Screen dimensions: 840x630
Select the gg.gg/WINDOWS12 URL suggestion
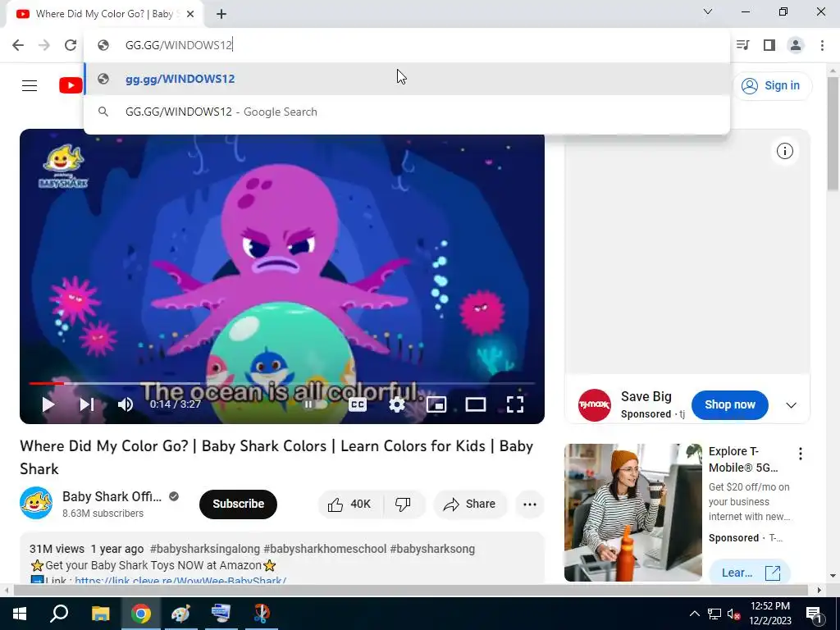pyautogui.click(x=407, y=79)
